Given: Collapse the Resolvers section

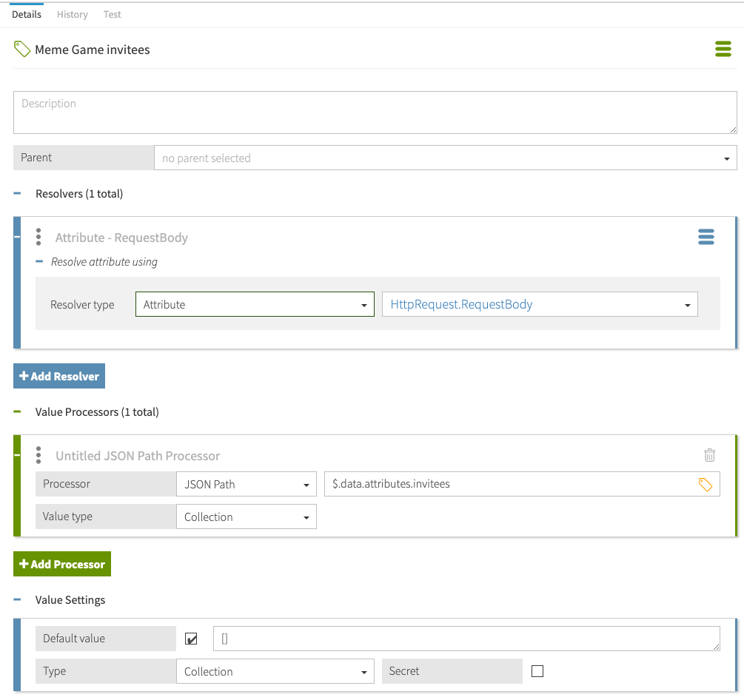Looking at the screenshot, I should coord(18,194).
